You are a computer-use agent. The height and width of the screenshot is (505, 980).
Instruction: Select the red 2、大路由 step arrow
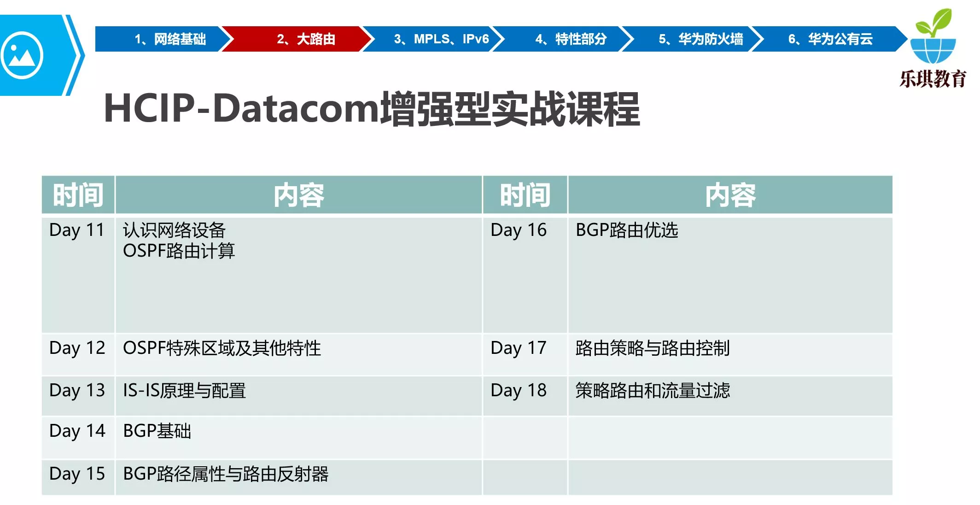pyautogui.click(x=305, y=39)
